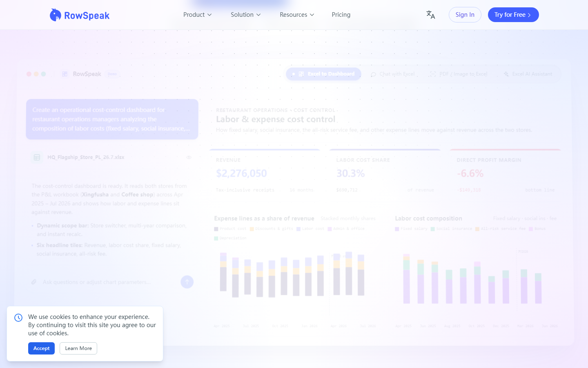
Task: Toggle the eye icon for the xlsx file
Action: [189, 157]
